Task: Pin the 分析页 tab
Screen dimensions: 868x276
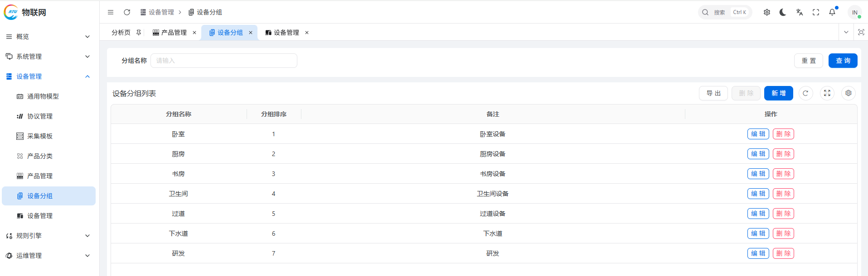Action: coord(139,33)
